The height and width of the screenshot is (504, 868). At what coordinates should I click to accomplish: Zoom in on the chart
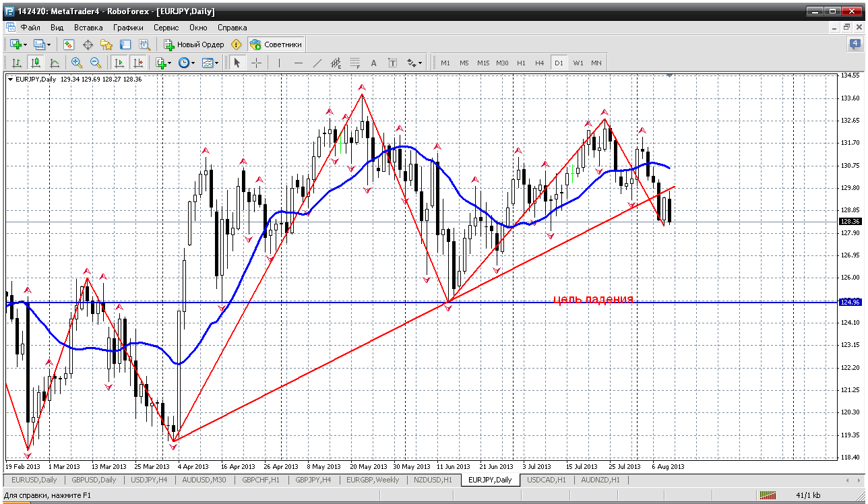pos(77,63)
